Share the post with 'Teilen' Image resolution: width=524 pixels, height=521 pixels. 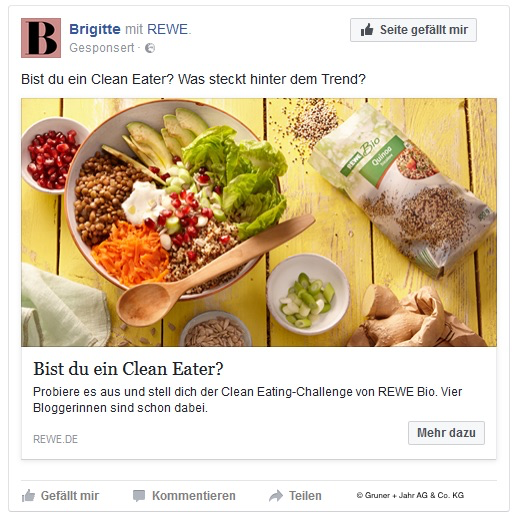pos(295,496)
